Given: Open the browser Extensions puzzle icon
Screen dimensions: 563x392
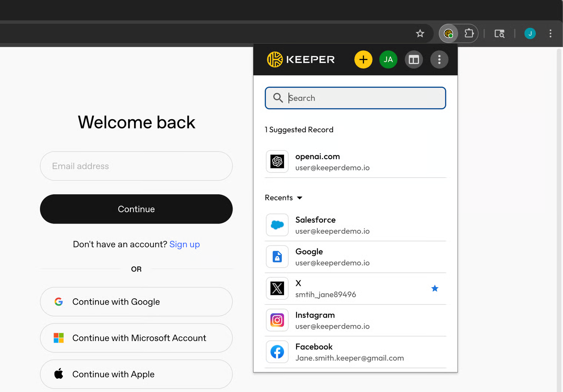Looking at the screenshot, I should pos(469,34).
